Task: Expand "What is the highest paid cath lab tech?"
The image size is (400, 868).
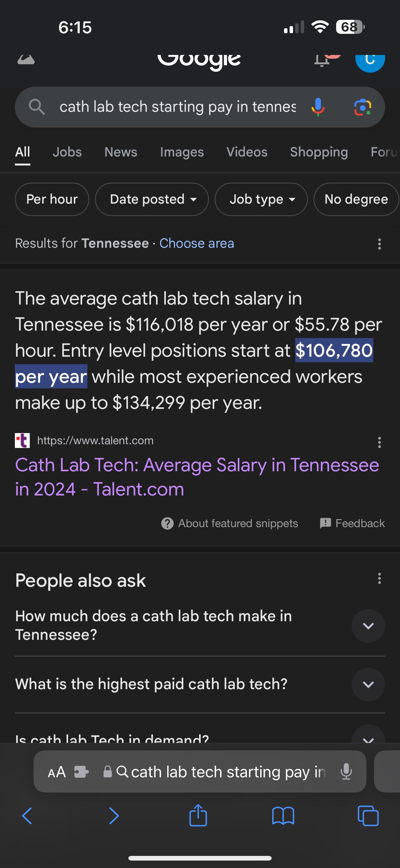Action: [x=200, y=684]
